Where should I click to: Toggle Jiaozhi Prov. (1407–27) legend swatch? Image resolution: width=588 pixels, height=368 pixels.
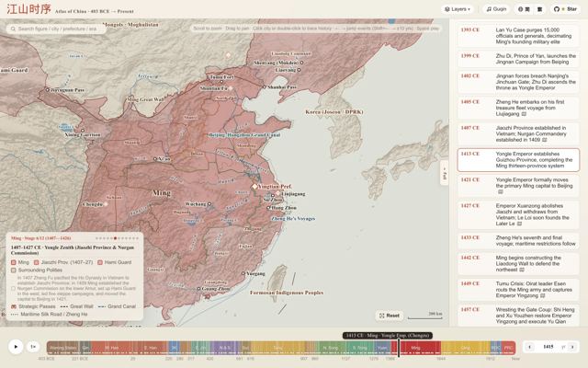[37, 262]
